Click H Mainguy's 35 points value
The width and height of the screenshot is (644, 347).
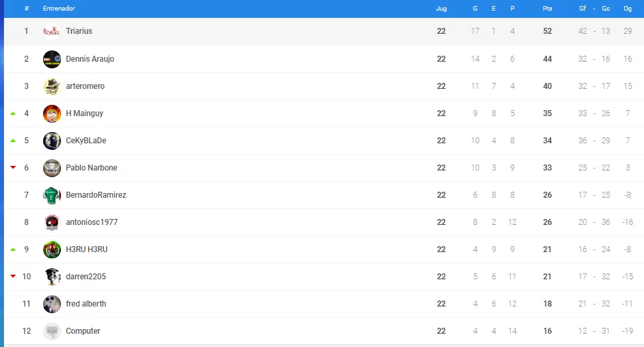pyautogui.click(x=547, y=113)
